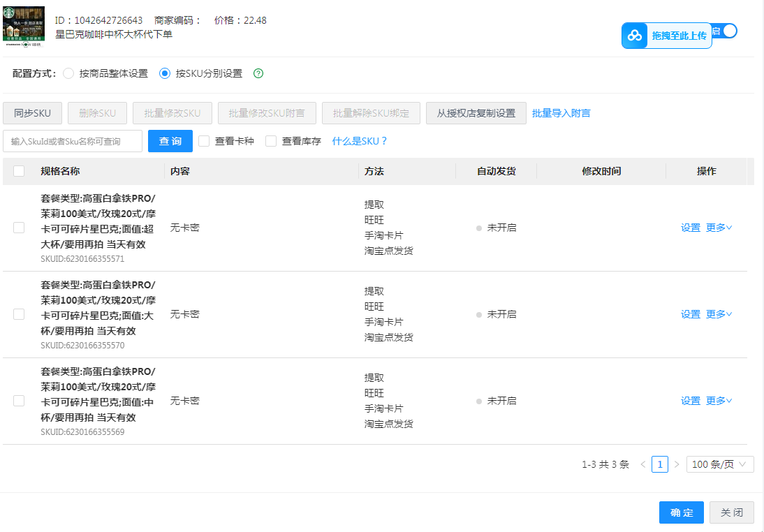Toggle the switch at top right

click(728, 31)
